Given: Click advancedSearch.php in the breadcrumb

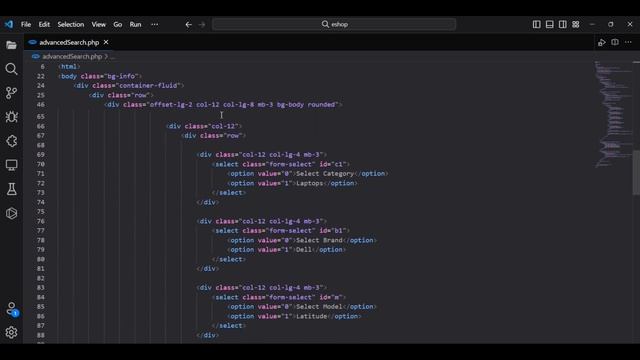Looking at the screenshot, I should [x=72, y=57].
